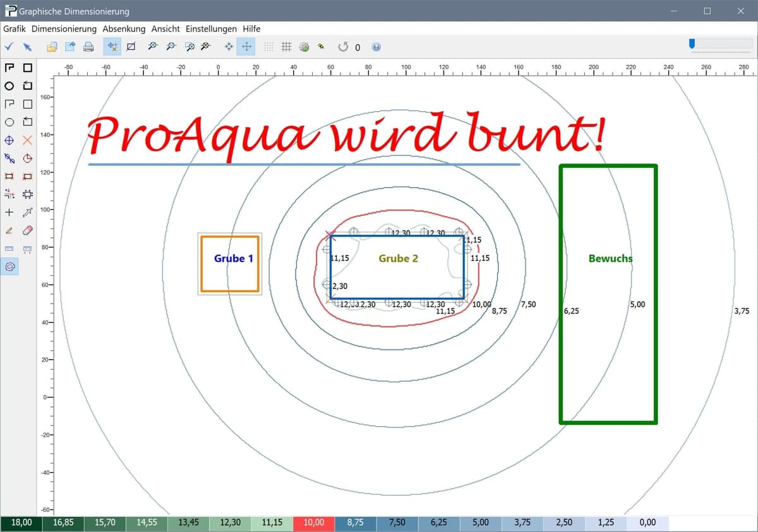
Task: Toggle the dotted grid points button
Action: [268, 47]
